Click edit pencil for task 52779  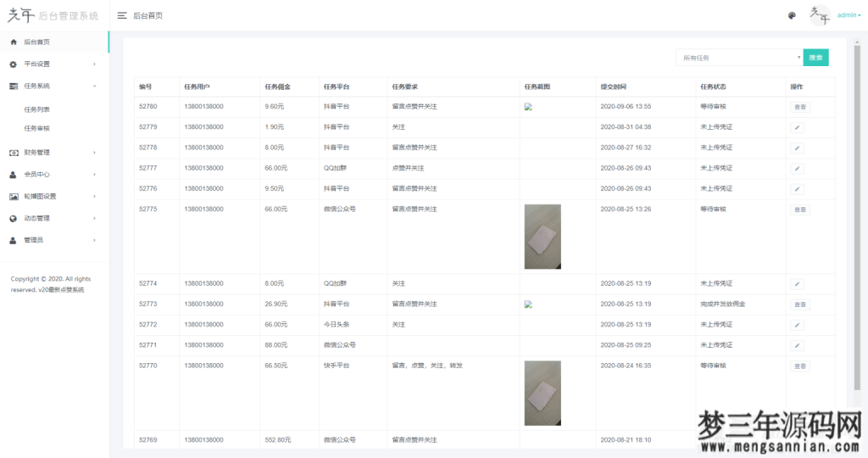click(x=797, y=127)
